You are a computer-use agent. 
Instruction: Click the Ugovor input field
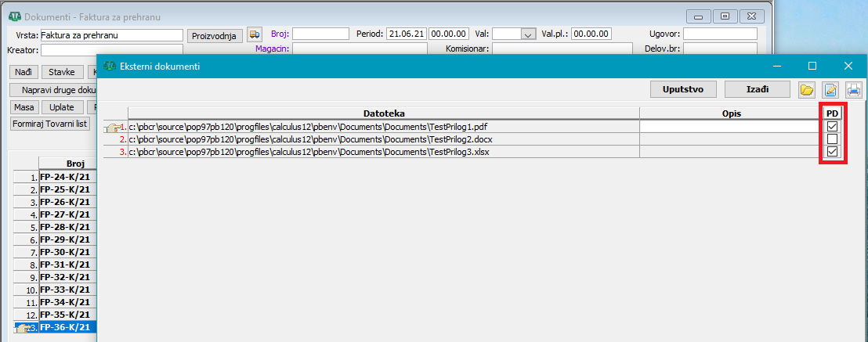[x=719, y=34]
